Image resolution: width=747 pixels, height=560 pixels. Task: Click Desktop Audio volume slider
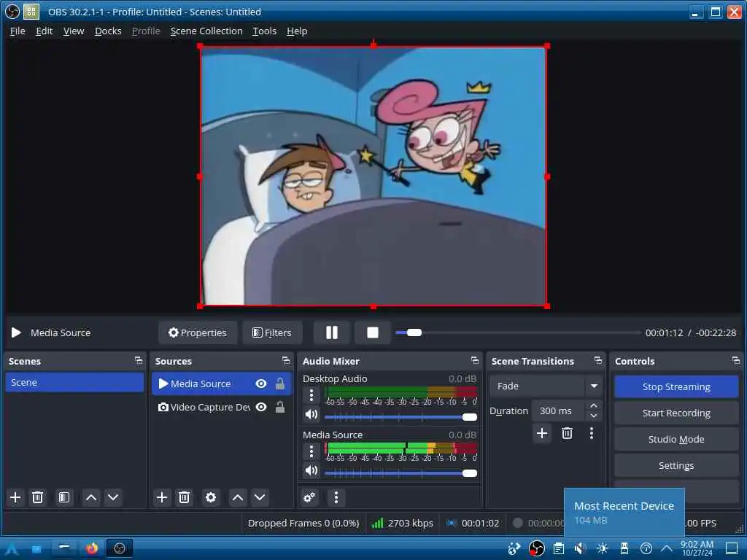[x=400, y=417]
